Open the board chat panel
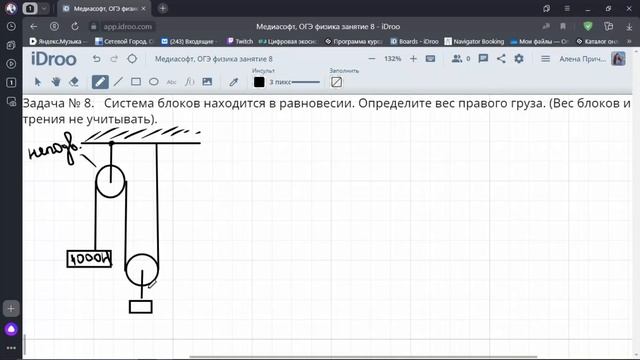 coord(483,59)
